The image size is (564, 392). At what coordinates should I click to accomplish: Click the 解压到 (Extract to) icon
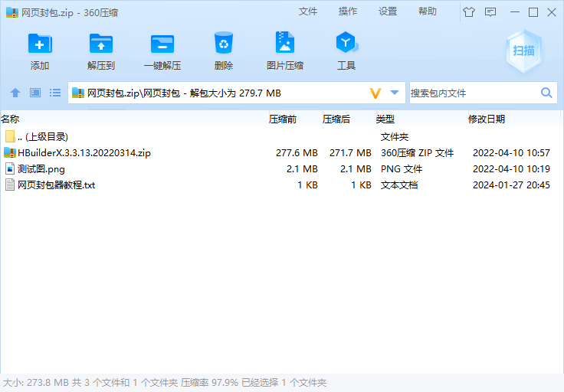(101, 44)
